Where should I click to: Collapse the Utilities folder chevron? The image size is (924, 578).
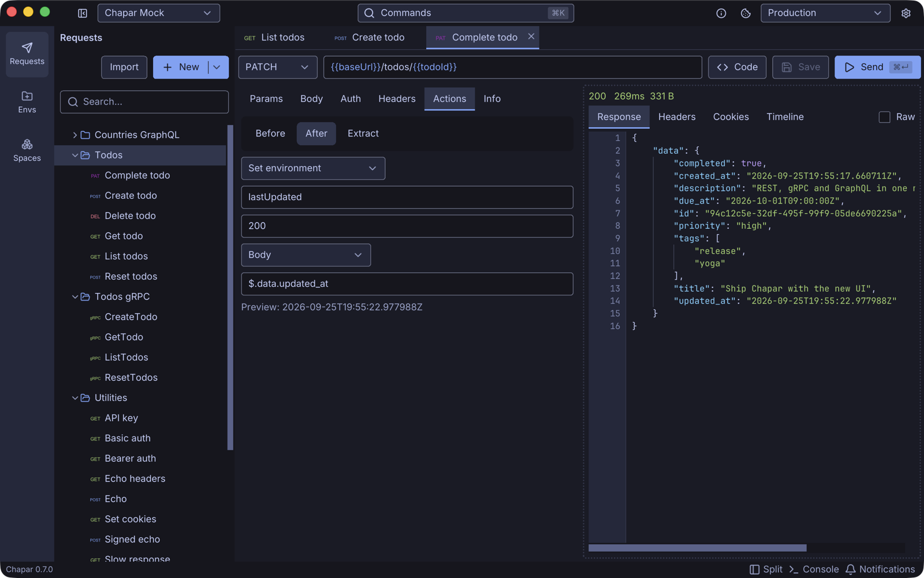(74, 398)
